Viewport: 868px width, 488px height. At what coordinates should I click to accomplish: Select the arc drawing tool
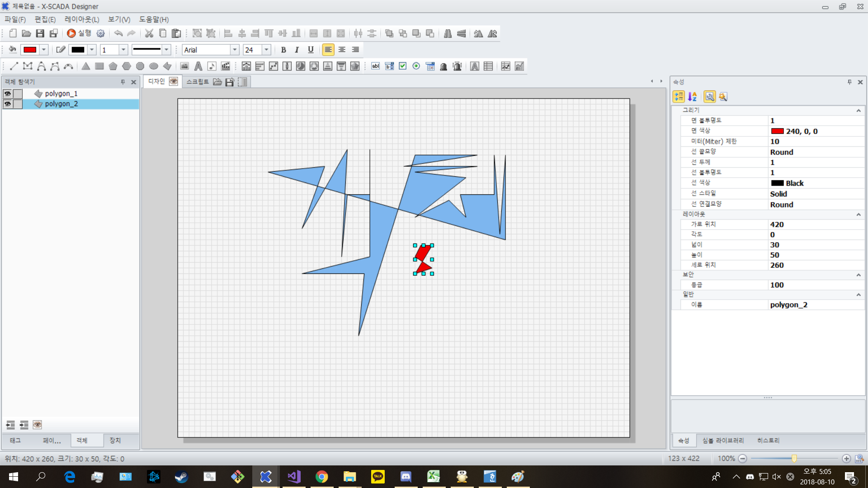pyautogui.click(x=68, y=66)
